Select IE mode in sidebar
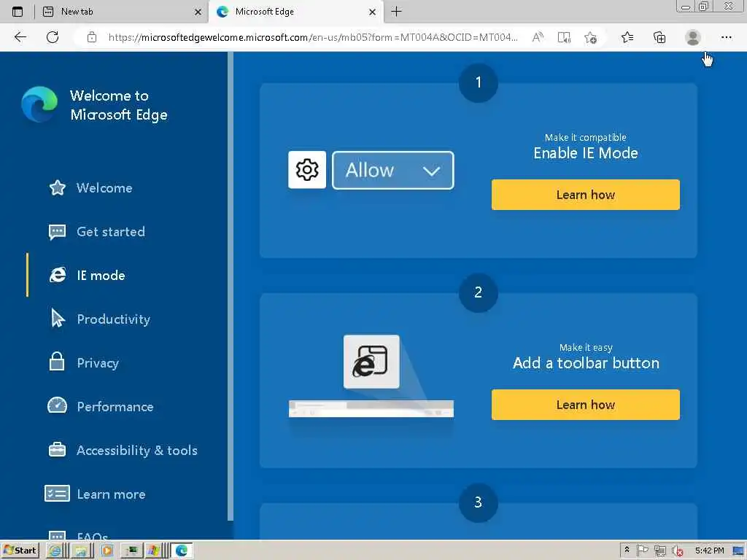This screenshot has width=747, height=560. (x=88, y=275)
